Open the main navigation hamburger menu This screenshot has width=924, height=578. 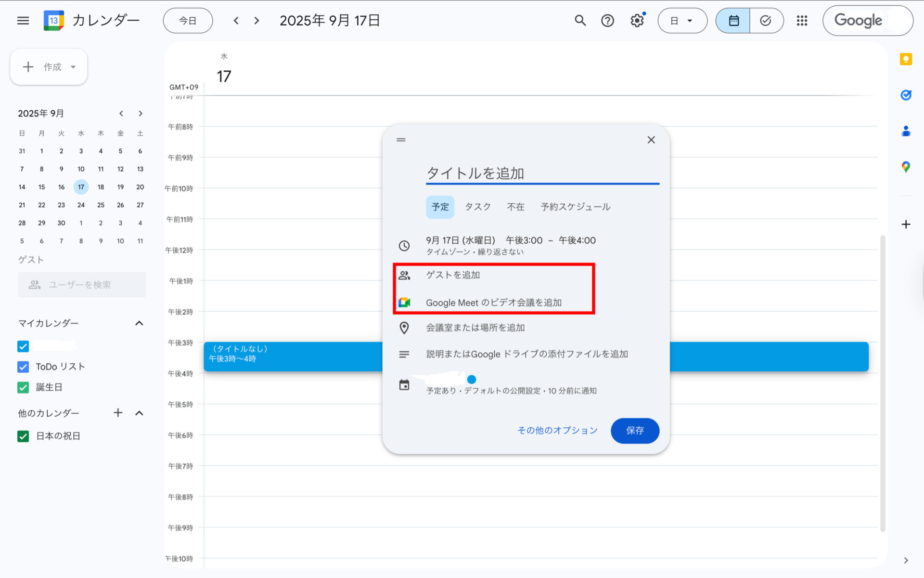23,20
